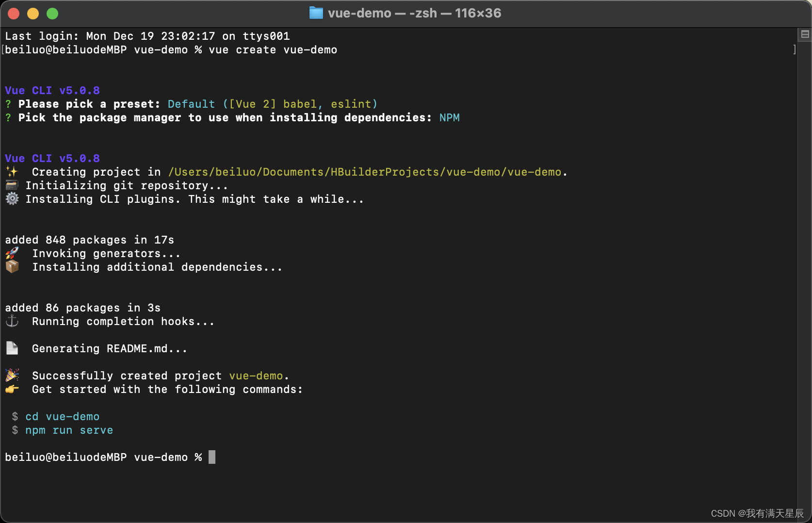
Task: Click the party popper emoji before Successfully created
Action: [x=12, y=376]
